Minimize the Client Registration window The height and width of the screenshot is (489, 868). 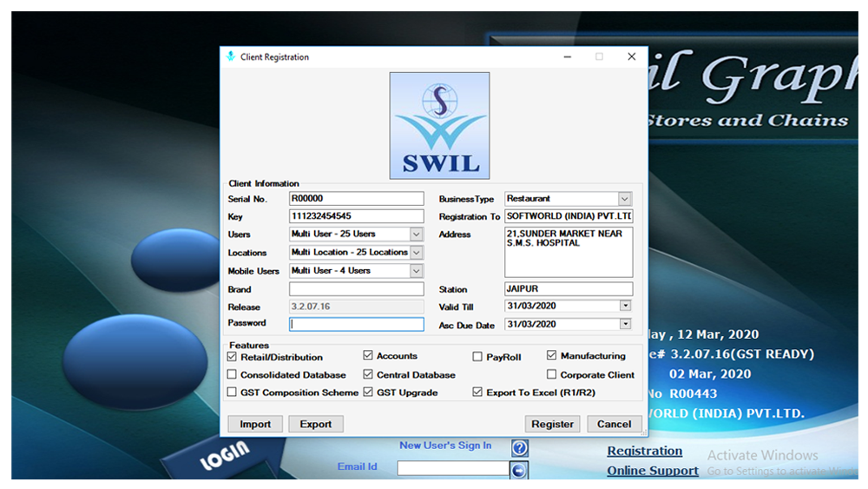[568, 56]
